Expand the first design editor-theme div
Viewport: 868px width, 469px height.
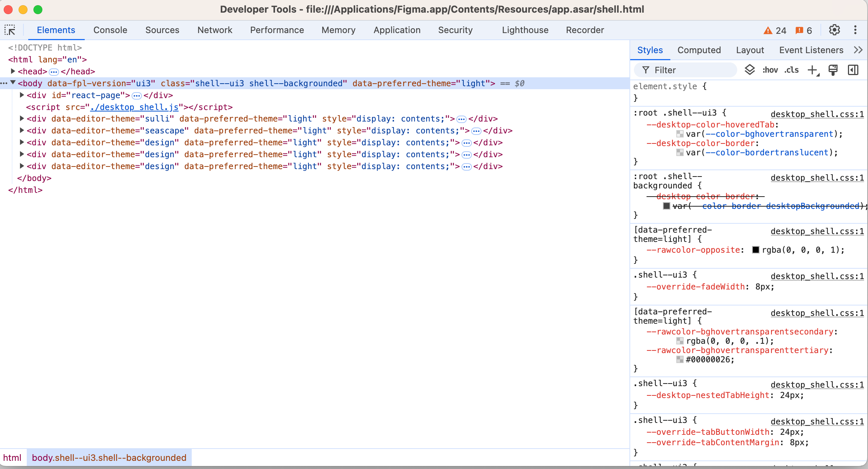coord(22,142)
